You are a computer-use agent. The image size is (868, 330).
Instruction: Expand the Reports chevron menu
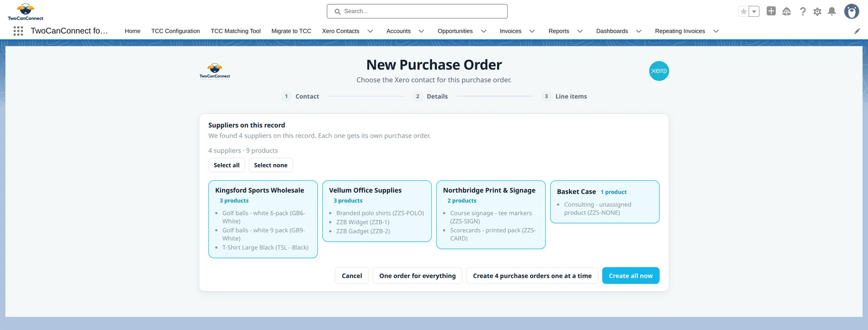click(x=580, y=31)
